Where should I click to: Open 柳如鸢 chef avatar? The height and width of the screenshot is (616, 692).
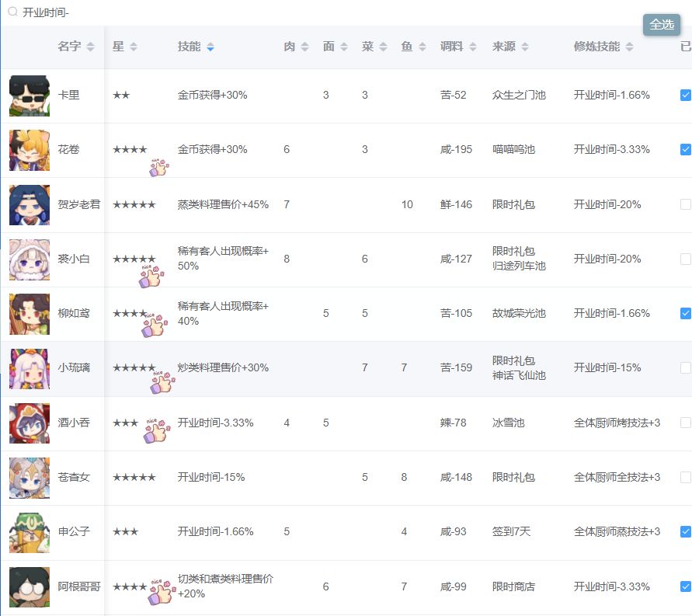30,314
